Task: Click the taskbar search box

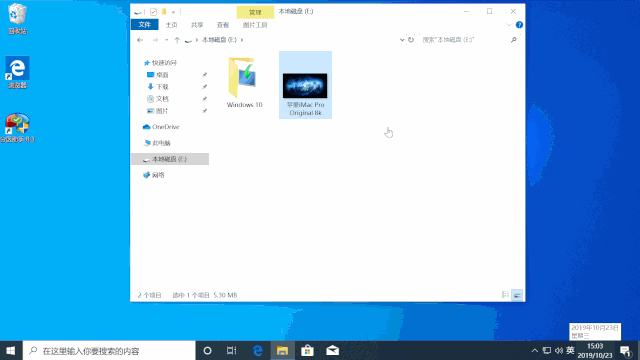Action: point(109,351)
